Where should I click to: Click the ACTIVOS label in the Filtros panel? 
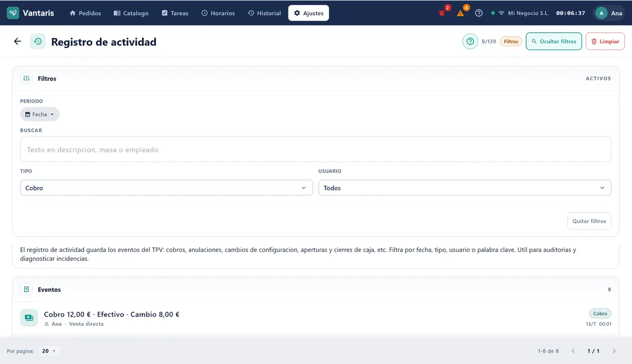(598, 78)
